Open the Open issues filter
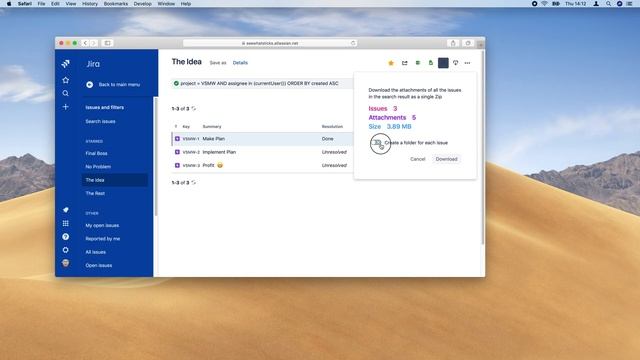Image resolution: width=640 pixels, height=360 pixels. coord(98,265)
